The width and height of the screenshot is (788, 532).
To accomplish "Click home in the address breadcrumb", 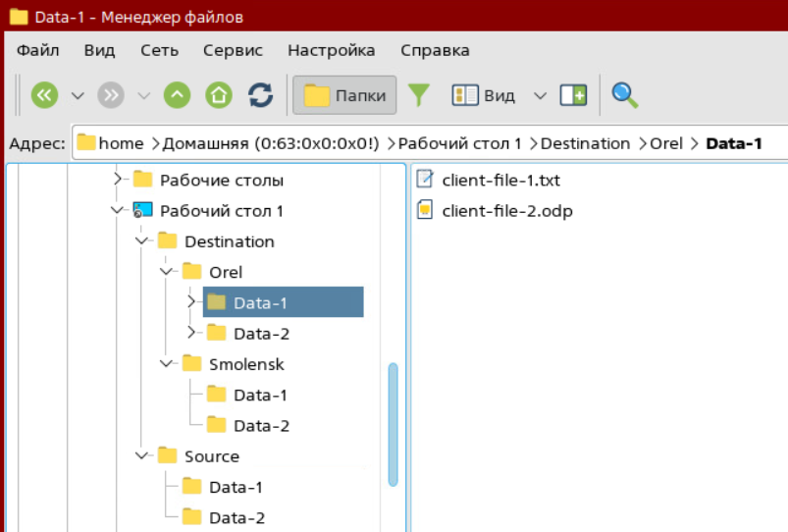I will tap(121, 143).
